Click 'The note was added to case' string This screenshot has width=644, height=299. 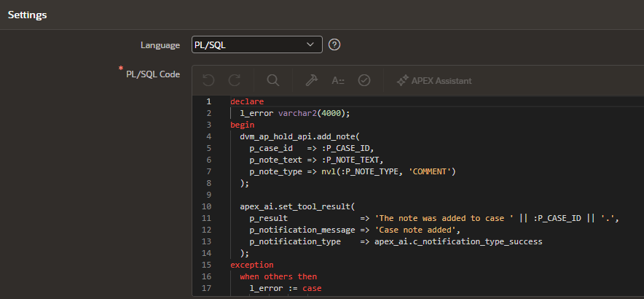click(x=444, y=218)
